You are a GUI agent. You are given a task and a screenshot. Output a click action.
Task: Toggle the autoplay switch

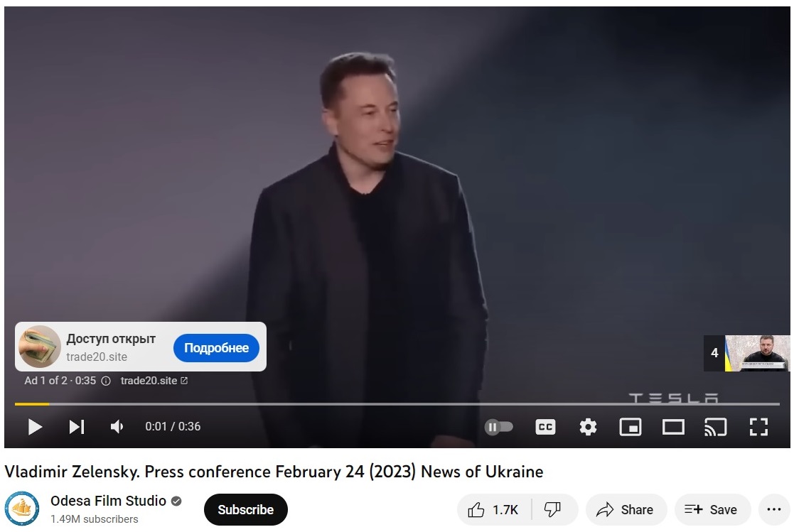499,427
